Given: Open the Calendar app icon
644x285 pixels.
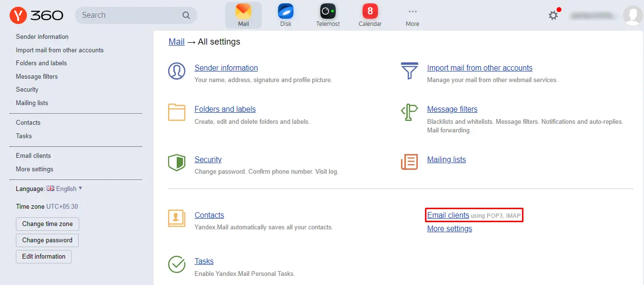Looking at the screenshot, I should (370, 12).
